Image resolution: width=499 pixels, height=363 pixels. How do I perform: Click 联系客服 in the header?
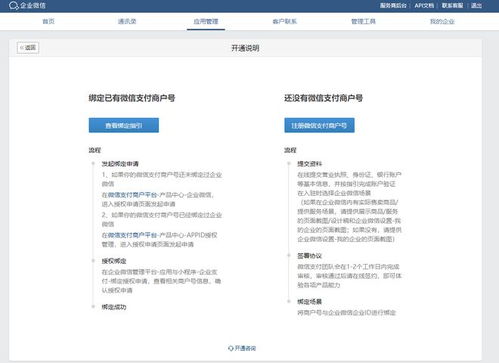click(452, 6)
